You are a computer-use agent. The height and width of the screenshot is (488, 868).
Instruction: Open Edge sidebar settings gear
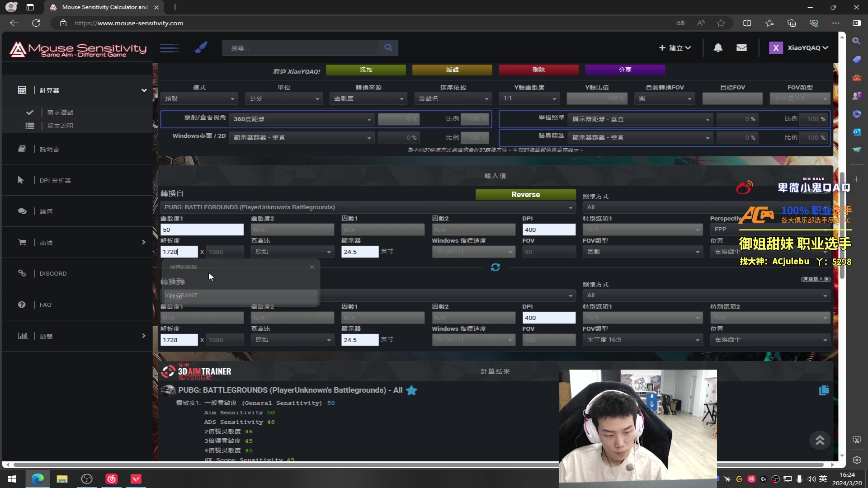[857, 460]
